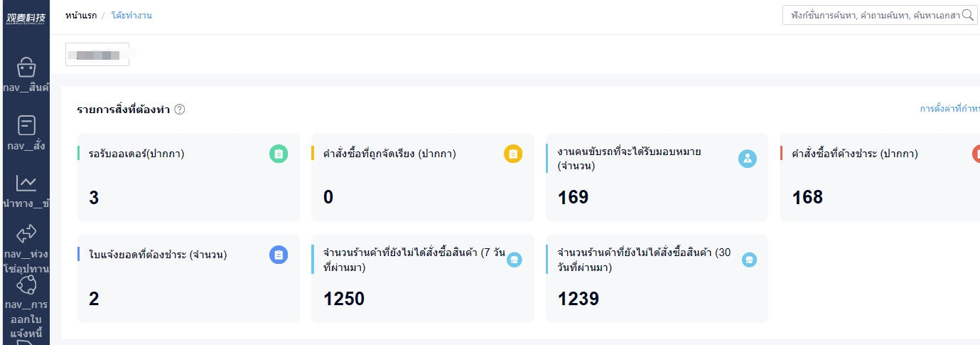Click the help question mark beside รายการสิ่งที่ต้องทำ
This screenshot has height=345, width=980.
point(180,110)
